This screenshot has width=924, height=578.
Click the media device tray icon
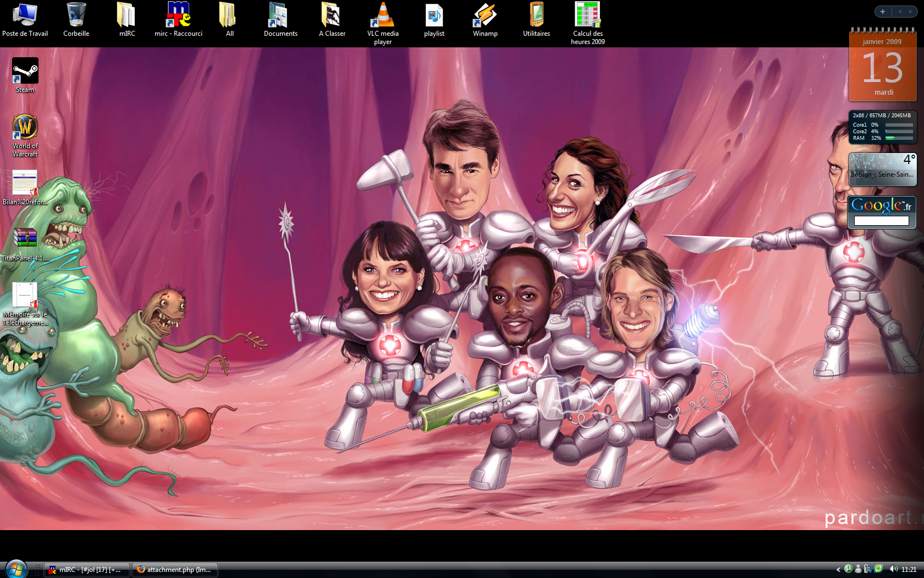(868, 569)
